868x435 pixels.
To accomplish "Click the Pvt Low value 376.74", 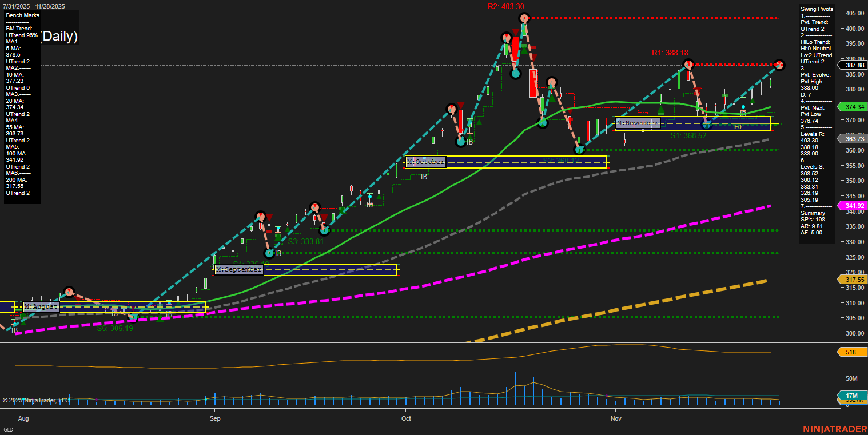I will tap(810, 121).
